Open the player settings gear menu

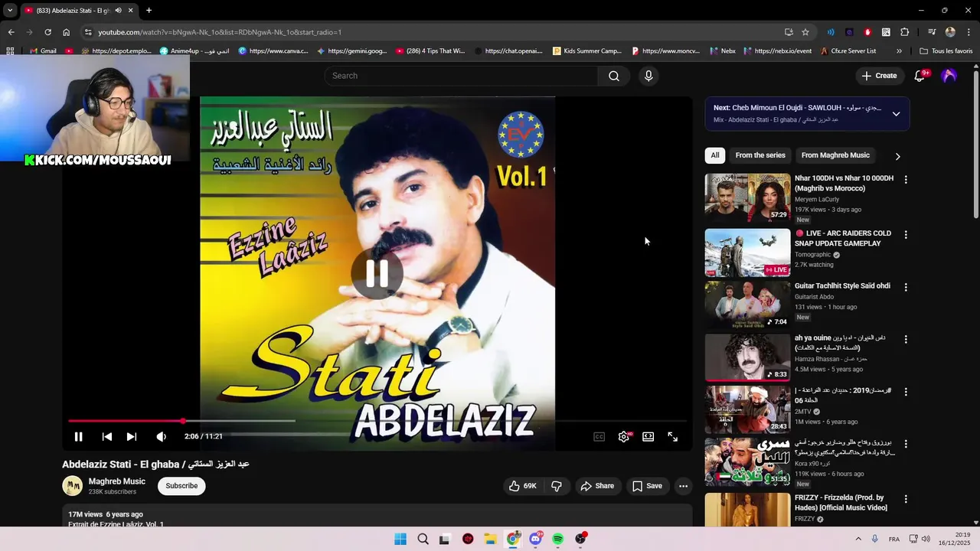coord(624,436)
